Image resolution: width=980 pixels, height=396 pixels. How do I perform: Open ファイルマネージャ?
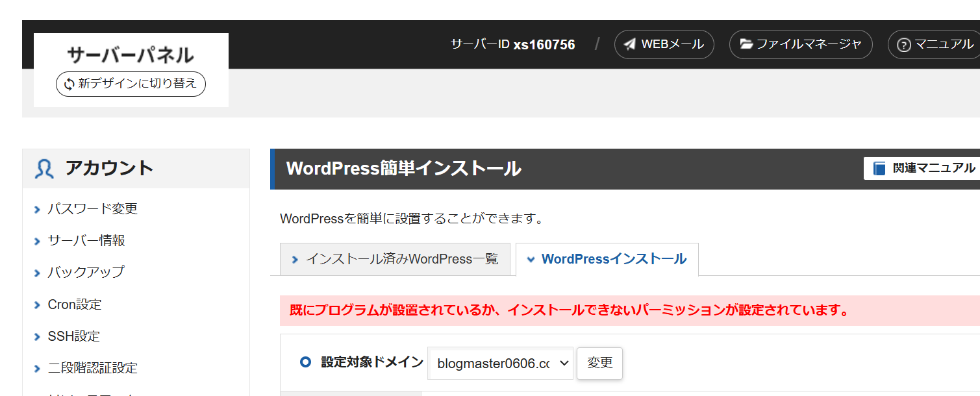(x=801, y=44)
